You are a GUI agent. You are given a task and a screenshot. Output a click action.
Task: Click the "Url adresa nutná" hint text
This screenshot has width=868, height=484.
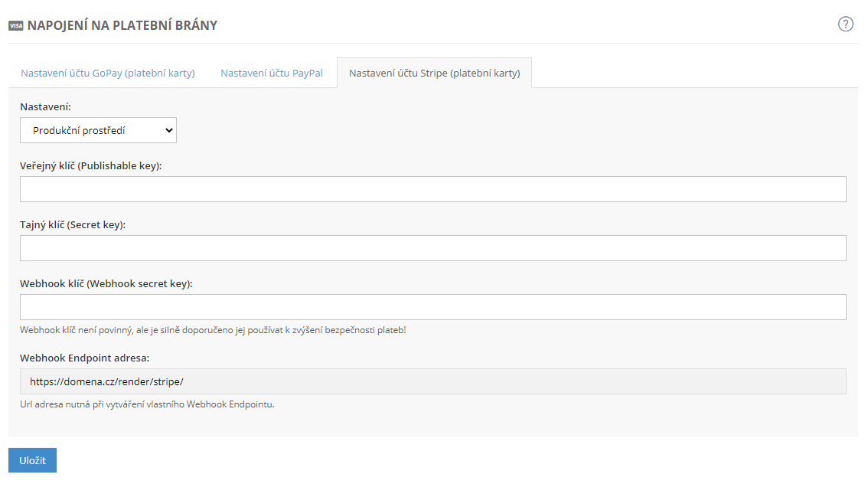point(147,404)
